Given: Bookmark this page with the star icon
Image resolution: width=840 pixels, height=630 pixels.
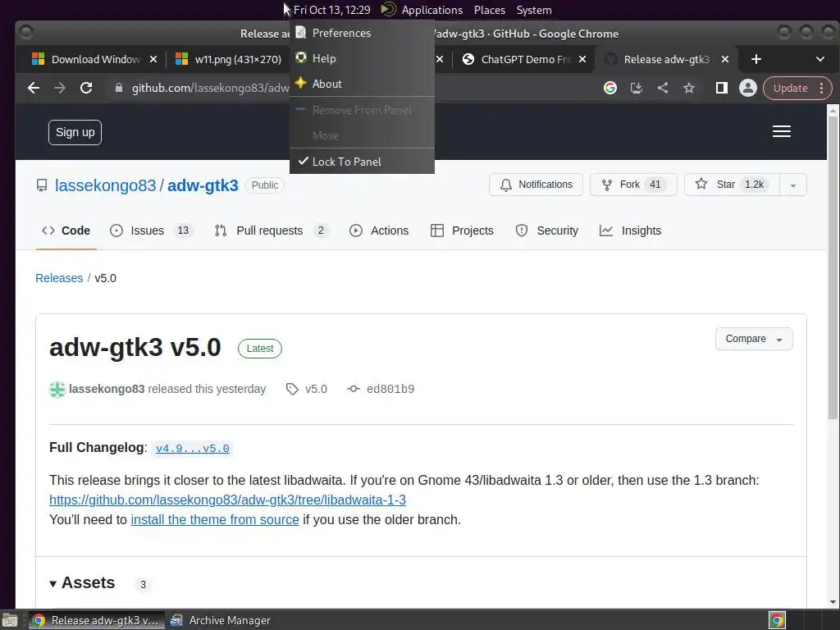Looking at the screenshot, I should (689, 88).
